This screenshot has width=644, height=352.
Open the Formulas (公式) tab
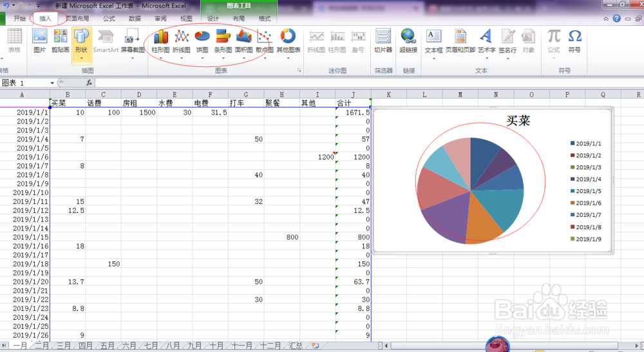pos(109,19)
